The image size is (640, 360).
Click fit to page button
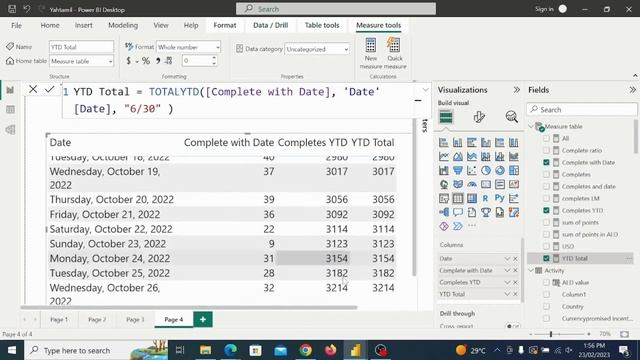624,334
